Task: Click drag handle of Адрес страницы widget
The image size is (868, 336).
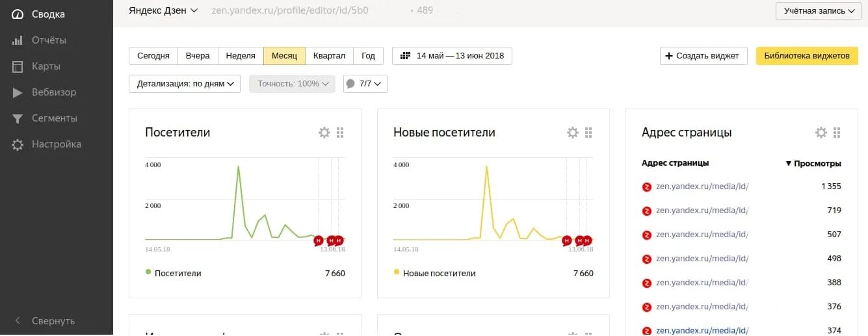Action: 837,133
